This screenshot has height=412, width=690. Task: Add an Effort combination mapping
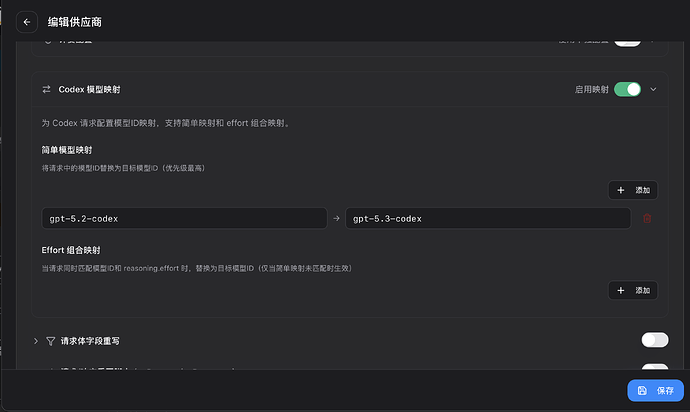[633, 291]
